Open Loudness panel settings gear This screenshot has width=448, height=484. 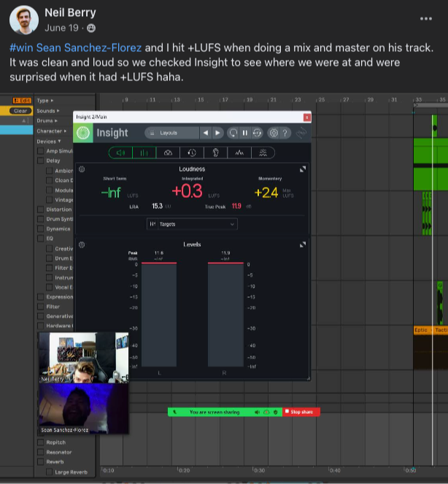[82, 169]
